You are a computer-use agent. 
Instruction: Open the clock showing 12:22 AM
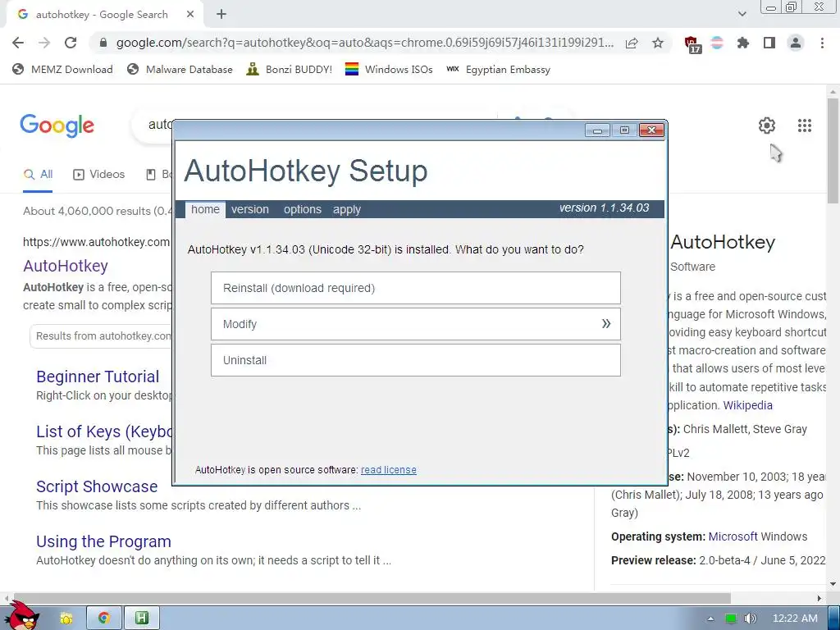click(795, 619)
